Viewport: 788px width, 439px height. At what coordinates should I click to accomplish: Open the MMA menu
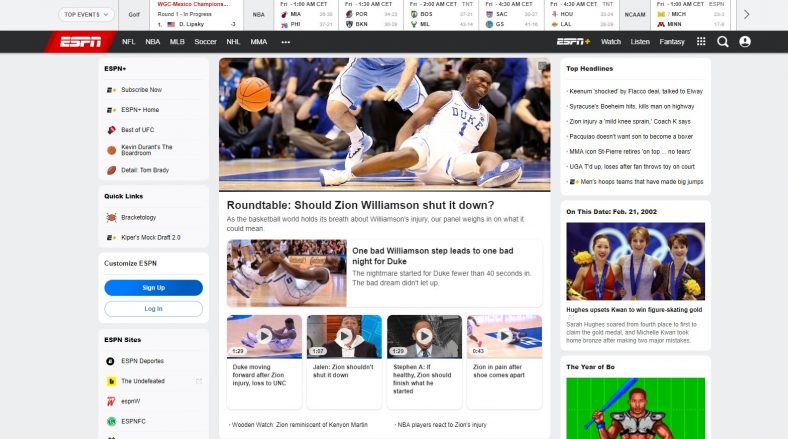coord(259,42)
